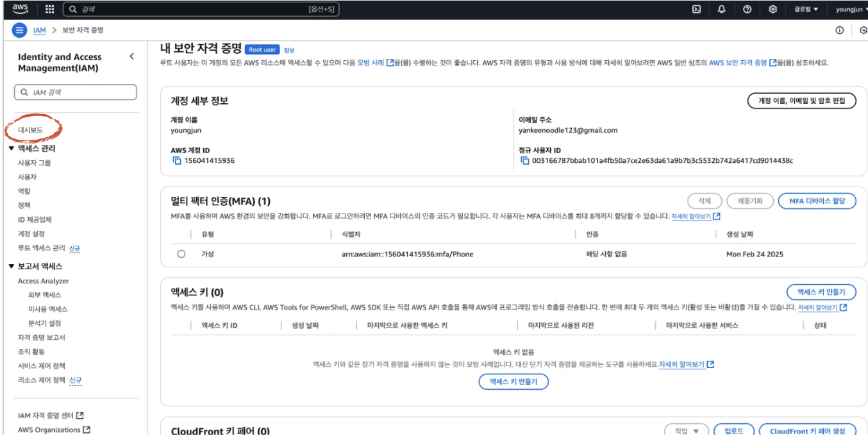868x436 pixels.
Task: Open 대시보드 in the sidebar
Action: click(31, 130)
